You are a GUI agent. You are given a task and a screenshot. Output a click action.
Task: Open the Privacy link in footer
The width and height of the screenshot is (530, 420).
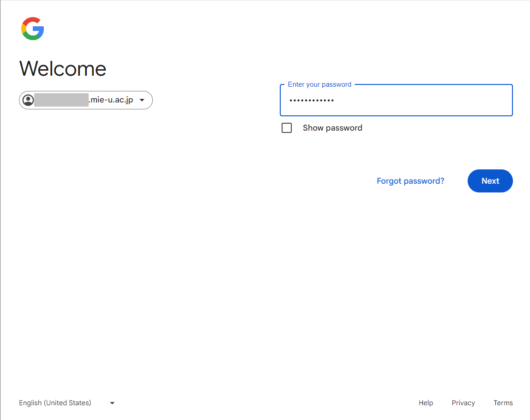463,403
